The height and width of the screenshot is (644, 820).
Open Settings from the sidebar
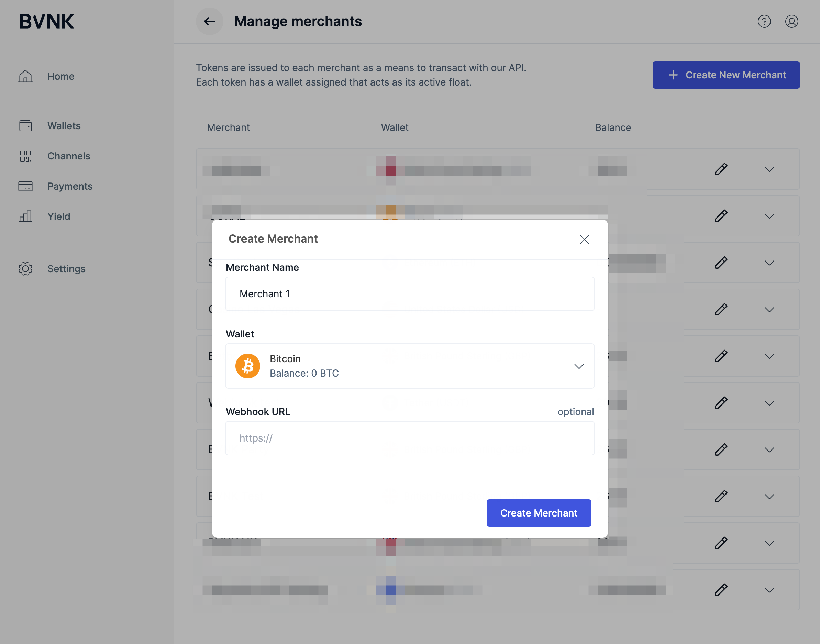(66, 269)
